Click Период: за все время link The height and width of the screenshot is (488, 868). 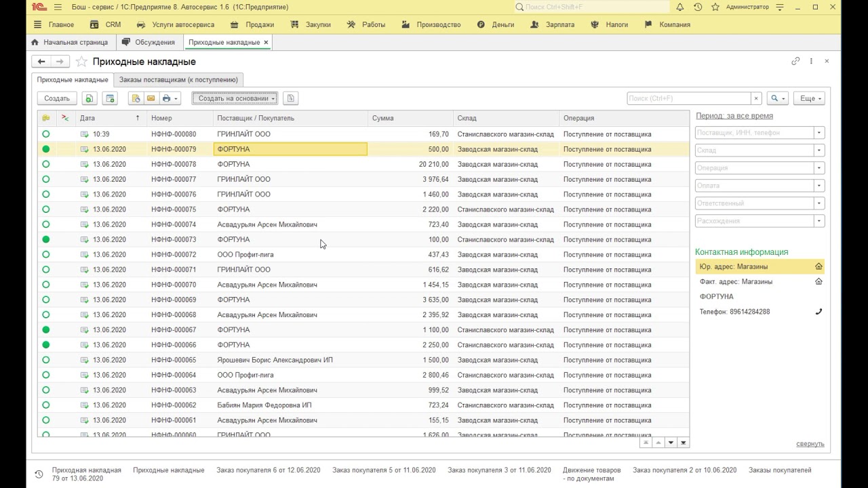(x=734, y=116)
